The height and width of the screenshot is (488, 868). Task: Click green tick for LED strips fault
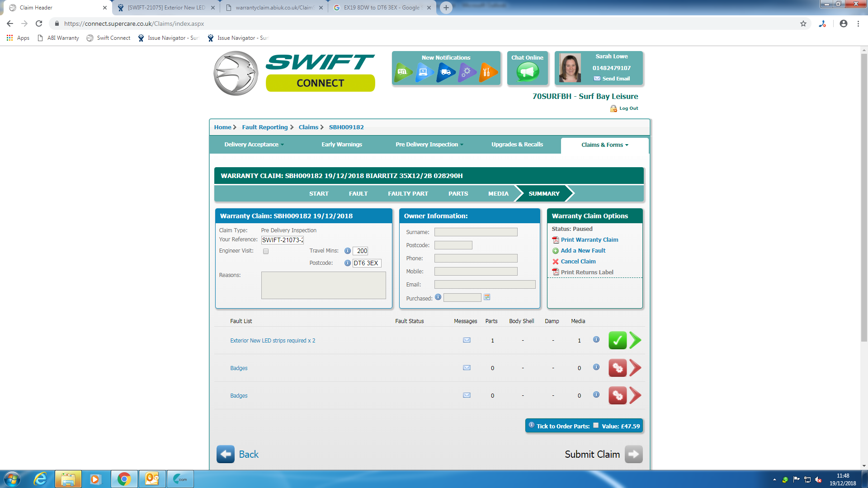pos(617,340)
